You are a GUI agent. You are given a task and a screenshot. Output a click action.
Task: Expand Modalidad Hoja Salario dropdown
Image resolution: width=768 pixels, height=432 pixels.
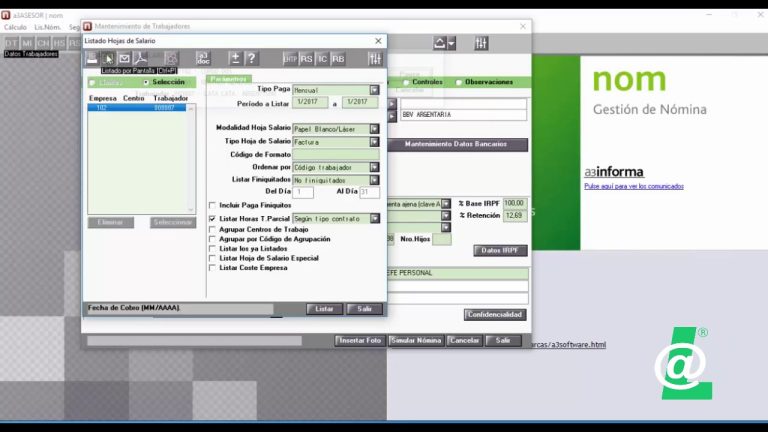375,129
